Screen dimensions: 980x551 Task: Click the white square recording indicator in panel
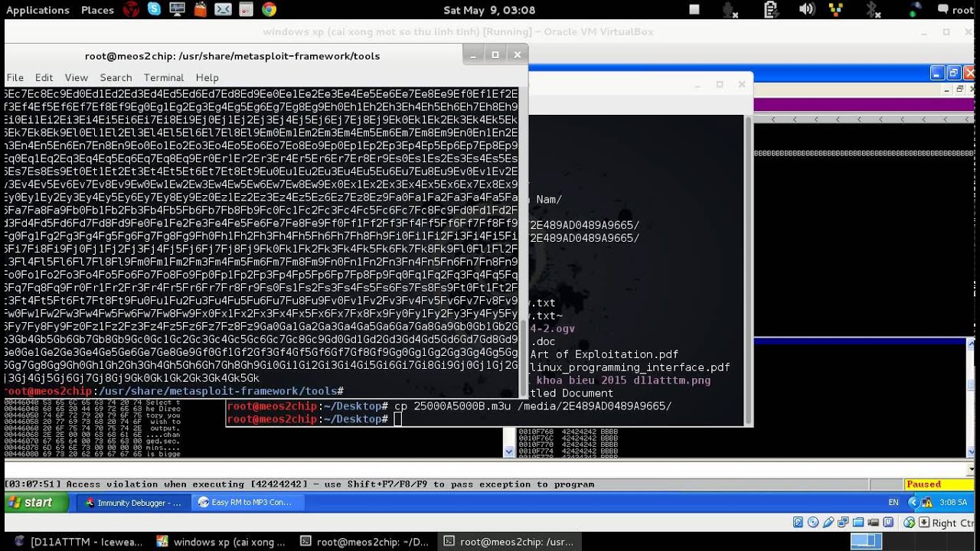[694, 10]
